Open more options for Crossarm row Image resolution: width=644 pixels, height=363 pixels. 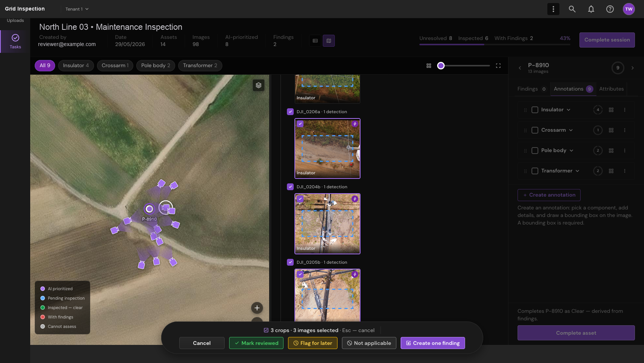(x=625, y=130)
